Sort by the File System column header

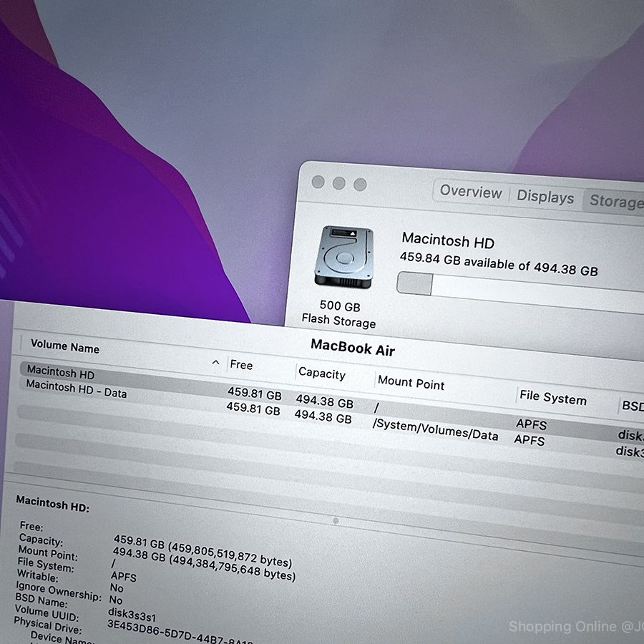pyautogui.click(x=553, y=397)
